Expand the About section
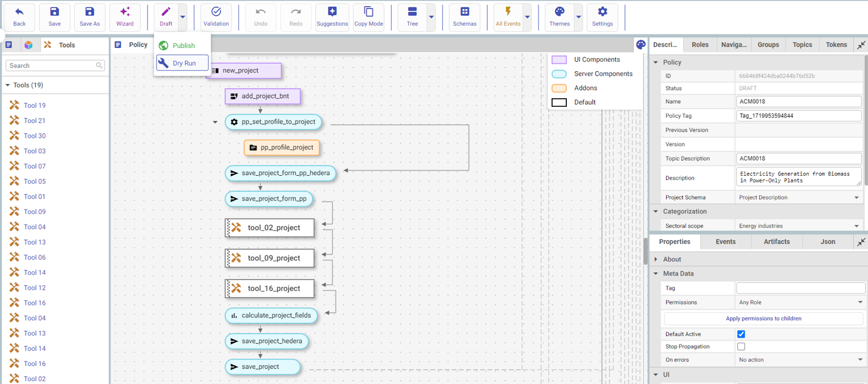The height and width of the screenshot is (384, 868). (x=656, y=259)
